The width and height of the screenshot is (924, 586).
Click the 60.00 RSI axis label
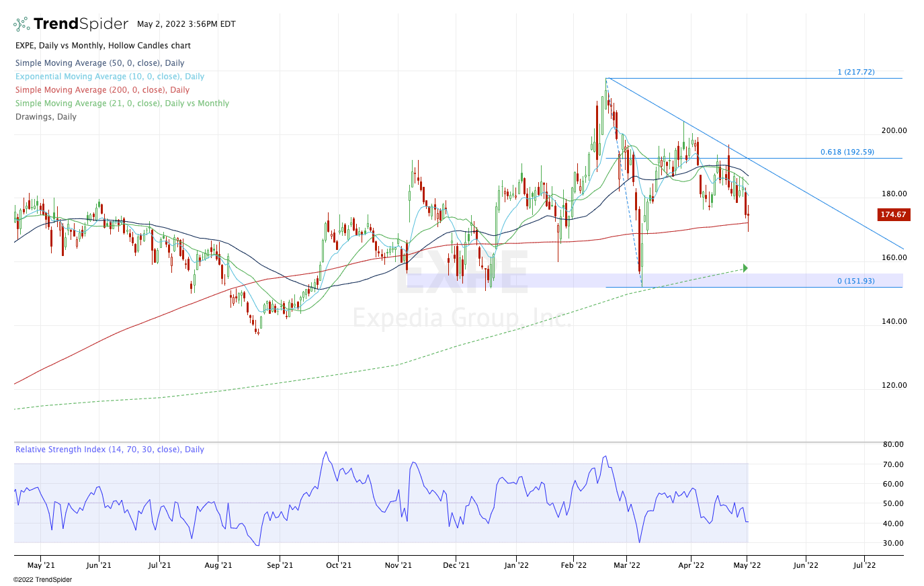pos(893,484)
